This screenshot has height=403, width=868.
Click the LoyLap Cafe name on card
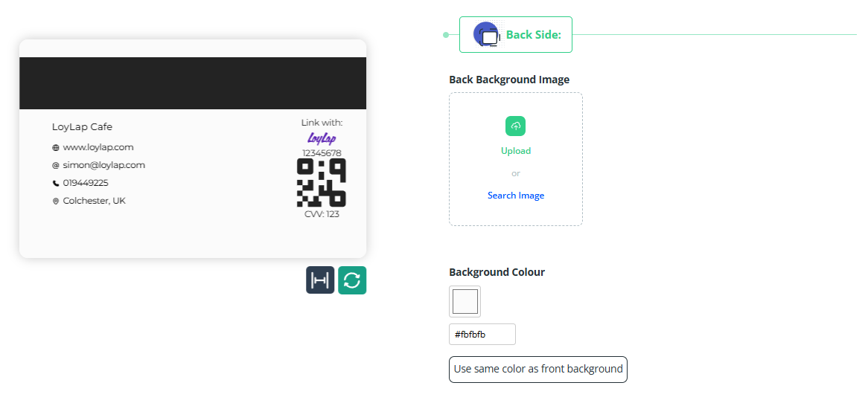pos(82,127)
